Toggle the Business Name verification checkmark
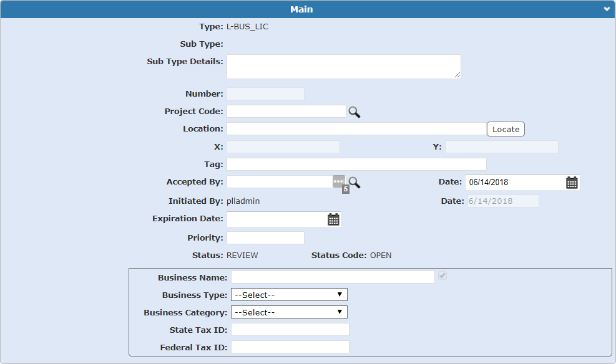The height and width of the screenshot is (364, 616). [x=442, y=276]
